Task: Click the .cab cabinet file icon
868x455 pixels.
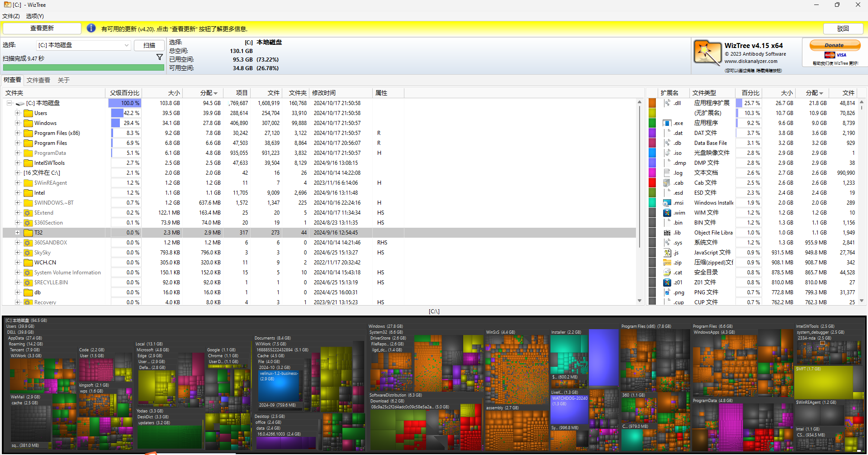Action: 667,183
